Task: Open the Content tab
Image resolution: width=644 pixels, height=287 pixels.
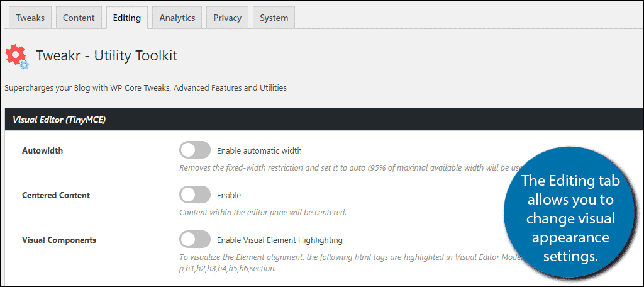Action: [79, 18]
